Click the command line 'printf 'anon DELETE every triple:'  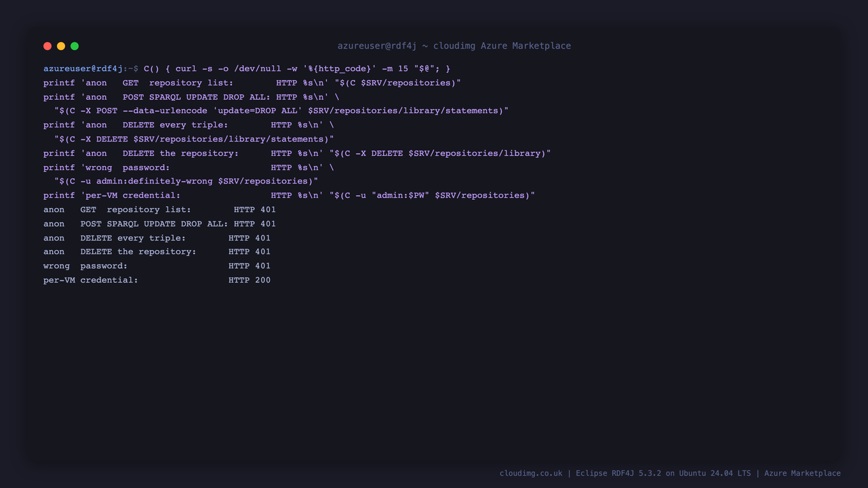189,125
